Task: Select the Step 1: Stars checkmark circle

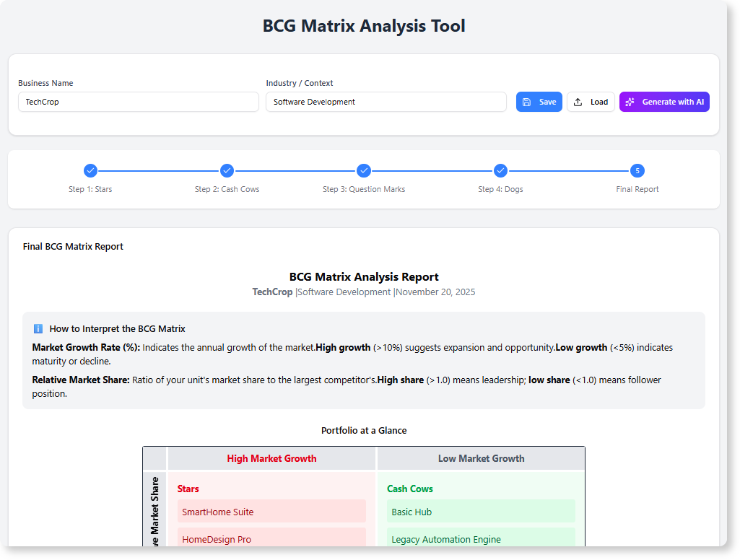Action: point(90,171)
